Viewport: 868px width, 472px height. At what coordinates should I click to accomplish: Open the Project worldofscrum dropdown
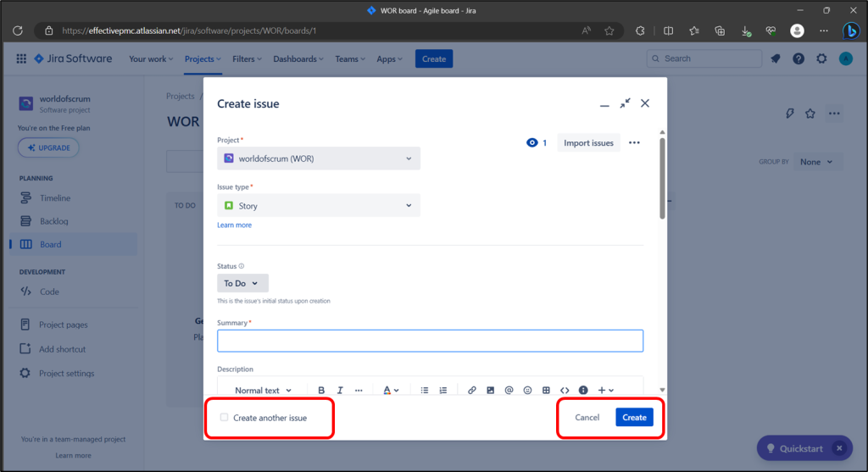point(319,158)
